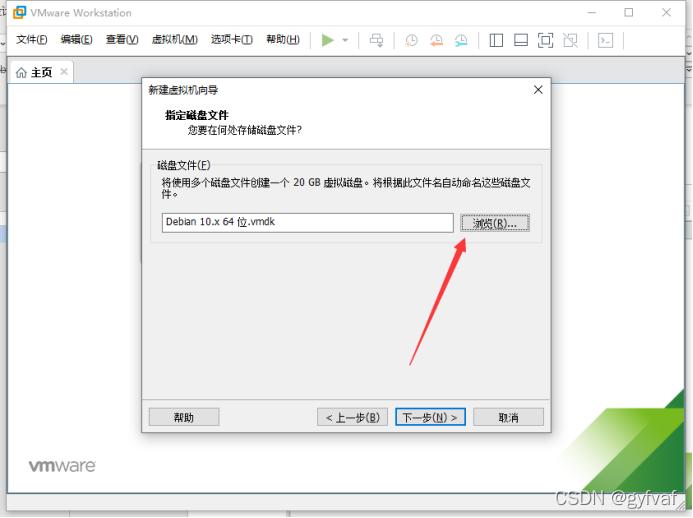The width and height of the screenshot is (693, 518).
Task: Toggle the thumbnail bar view icon
Action: coord(521,41)
